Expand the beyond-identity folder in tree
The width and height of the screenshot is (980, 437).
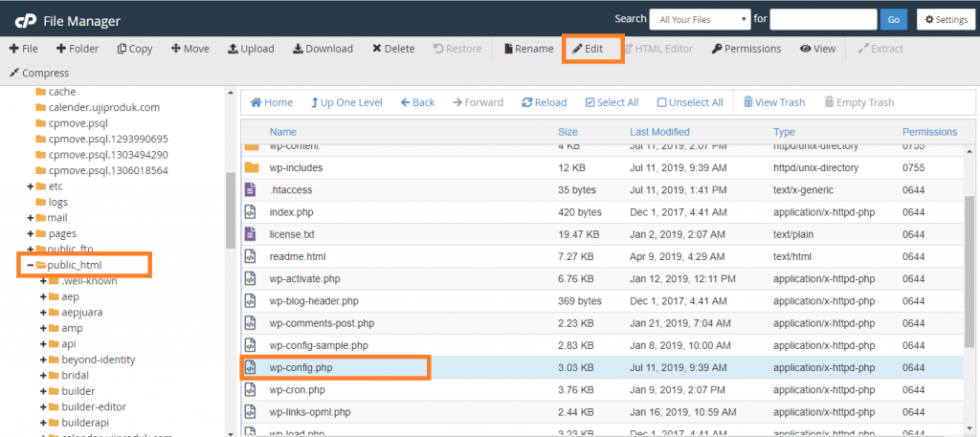point(43,360)
